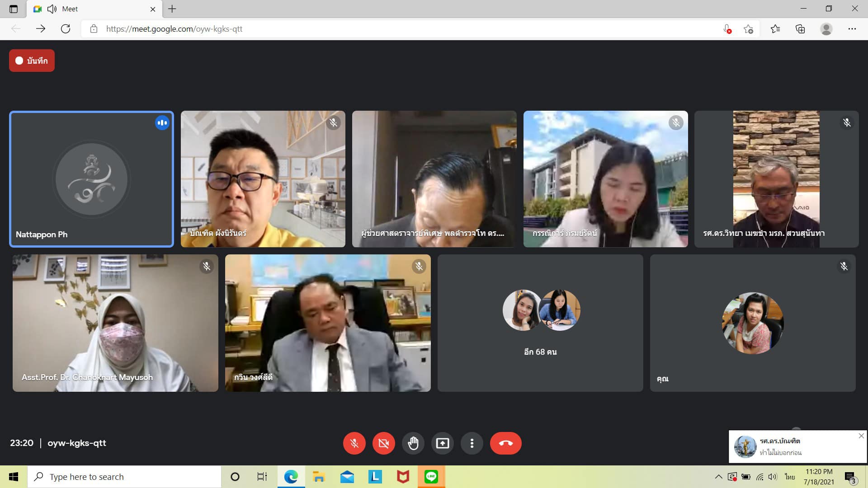Expand hidden system tray icons chevron
The image size is (868, 488).
(x=718, y=477)
